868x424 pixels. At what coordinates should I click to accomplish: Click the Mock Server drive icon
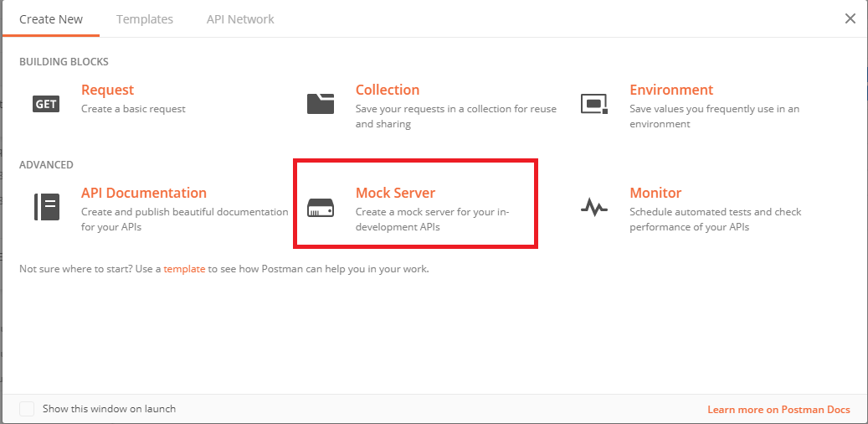point(321,207)
